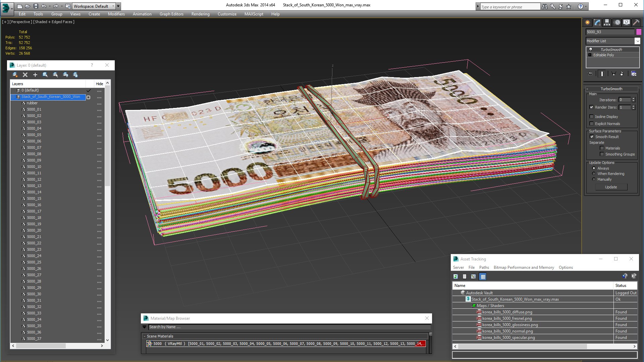Open Undo history dropdown arrow
Image resolution: width=644 pixels, height=362 pixels.
point(50,6)
